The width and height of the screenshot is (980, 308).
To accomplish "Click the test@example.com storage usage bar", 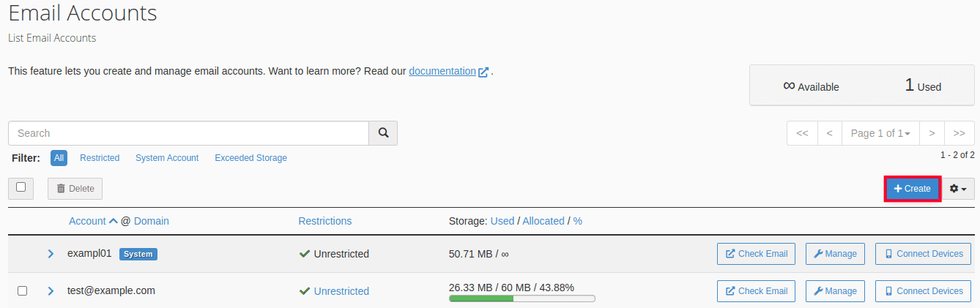I will pos(521,298).
